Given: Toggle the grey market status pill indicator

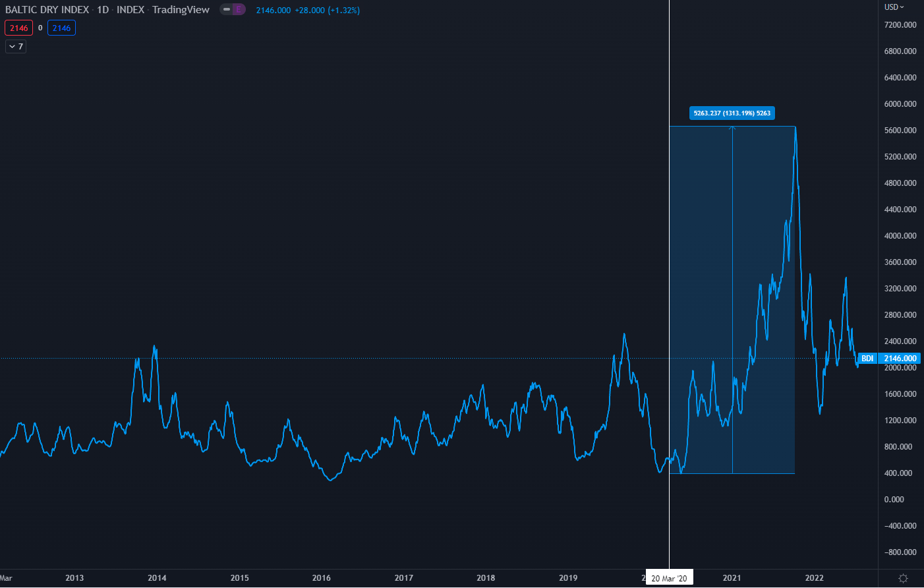Looking at the screenshot, I should point(227,9).
